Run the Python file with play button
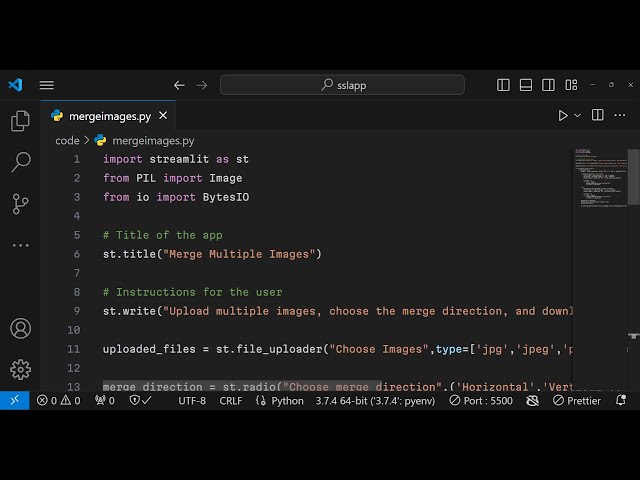 (563, 116)
